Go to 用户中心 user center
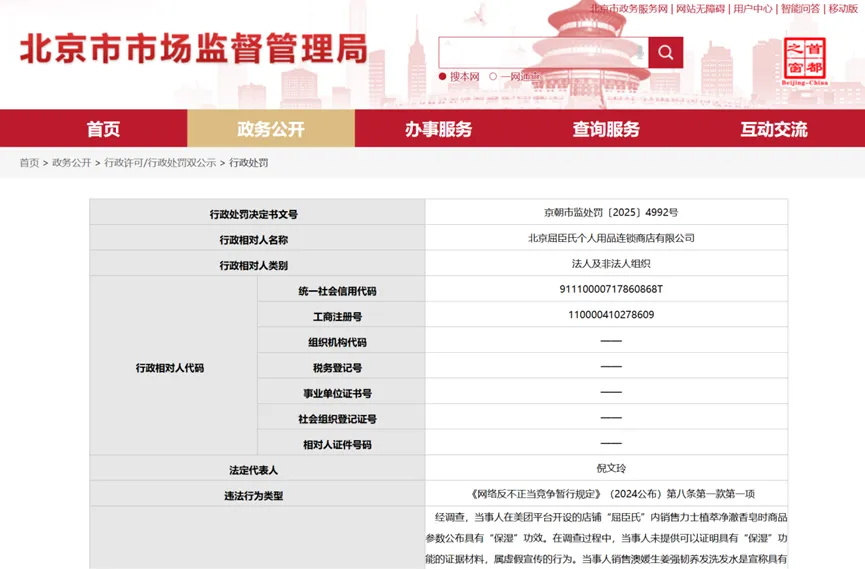 click(752, 9)
